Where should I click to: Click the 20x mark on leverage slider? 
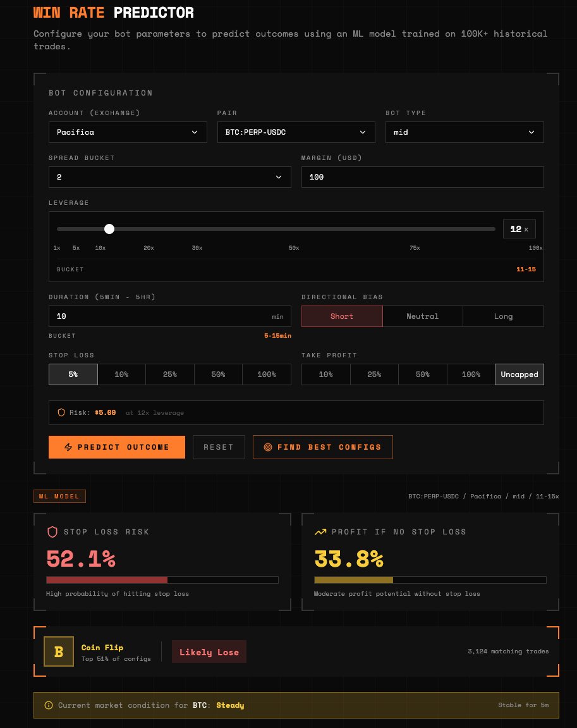point(149,248)
